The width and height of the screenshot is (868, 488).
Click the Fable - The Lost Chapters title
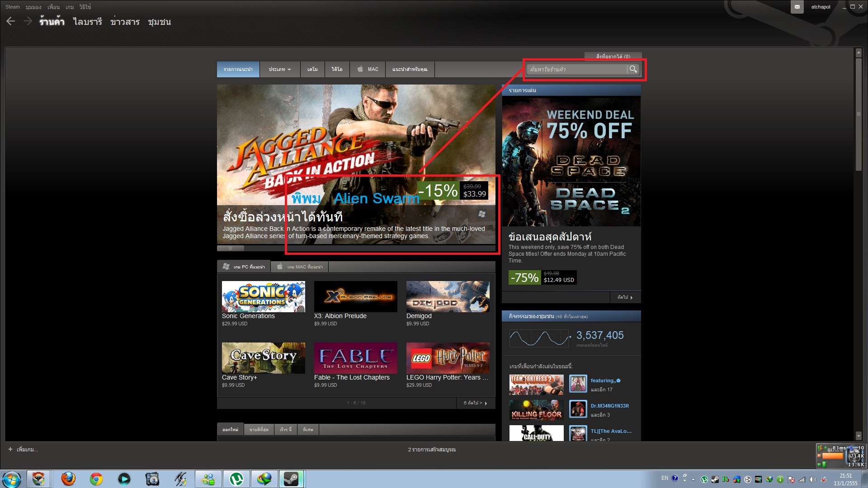352,377
